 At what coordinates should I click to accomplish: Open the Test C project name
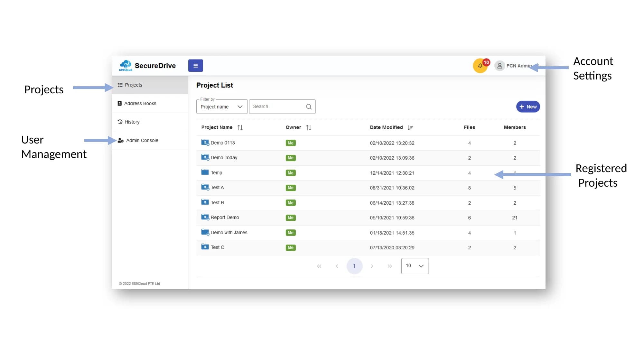217,247
